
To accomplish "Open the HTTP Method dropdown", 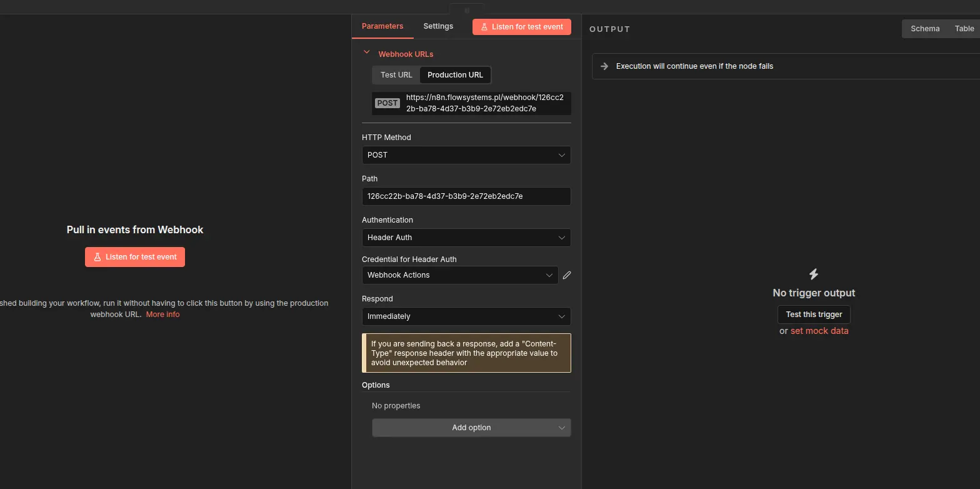I will tap(466, 155).
